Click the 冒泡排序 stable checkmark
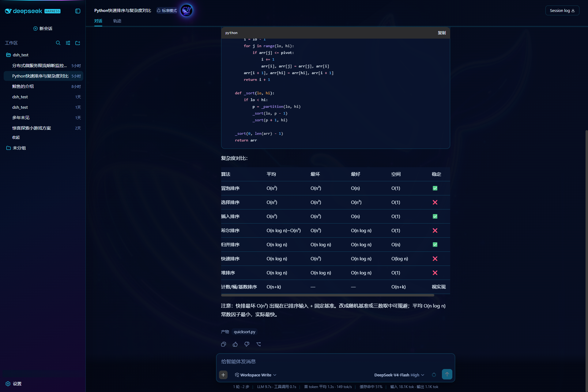 tap(435, 188)
